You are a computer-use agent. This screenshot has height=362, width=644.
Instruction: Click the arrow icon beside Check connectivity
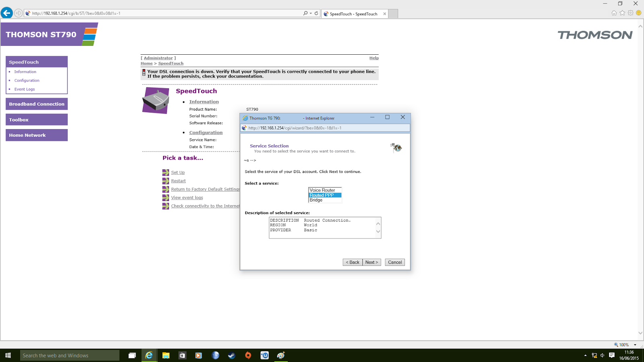(x=165, y=206)
